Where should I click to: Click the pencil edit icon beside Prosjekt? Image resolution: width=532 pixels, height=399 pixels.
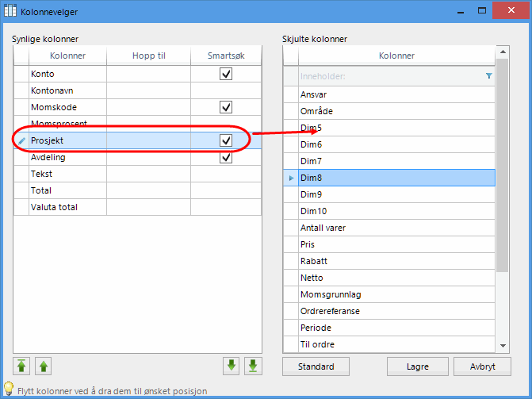pos(21,140)
